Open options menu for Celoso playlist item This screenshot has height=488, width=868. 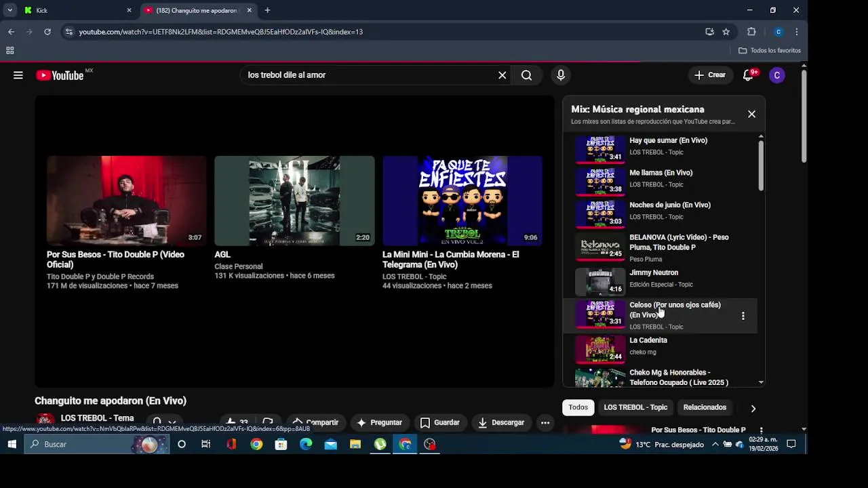(743, 316)
